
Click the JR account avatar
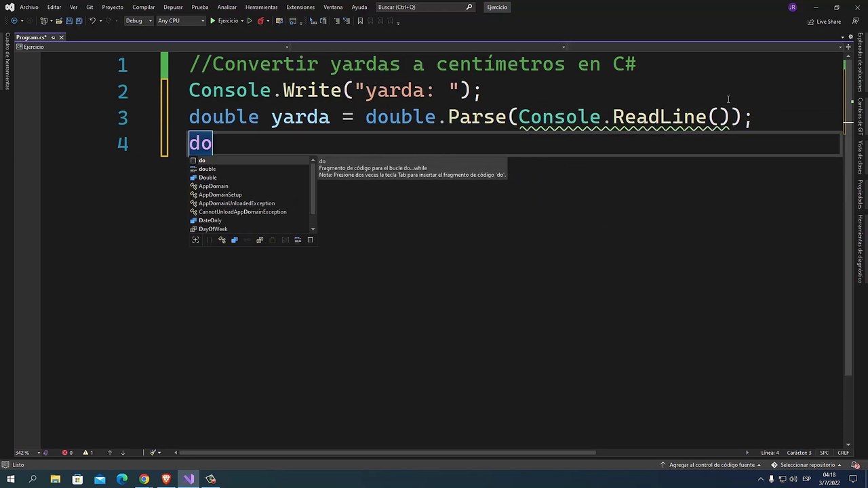(792, 7)
